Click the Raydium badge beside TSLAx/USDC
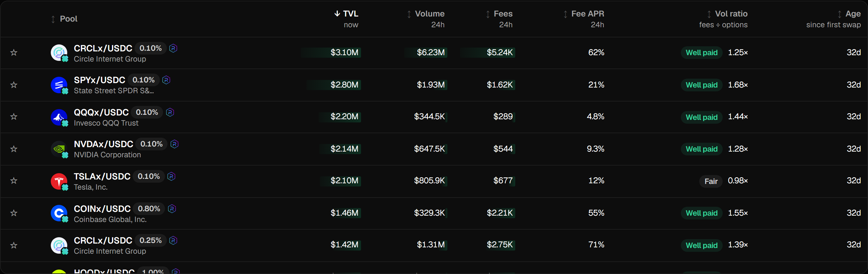Image resolution: width=868 pixels, height=274 pixels. pos(171,176)
